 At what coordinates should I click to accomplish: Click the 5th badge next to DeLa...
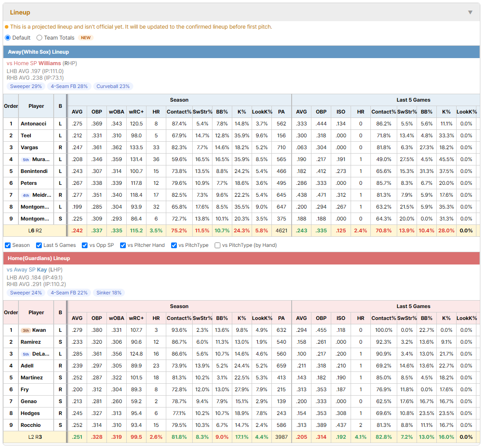coord(26,354)
